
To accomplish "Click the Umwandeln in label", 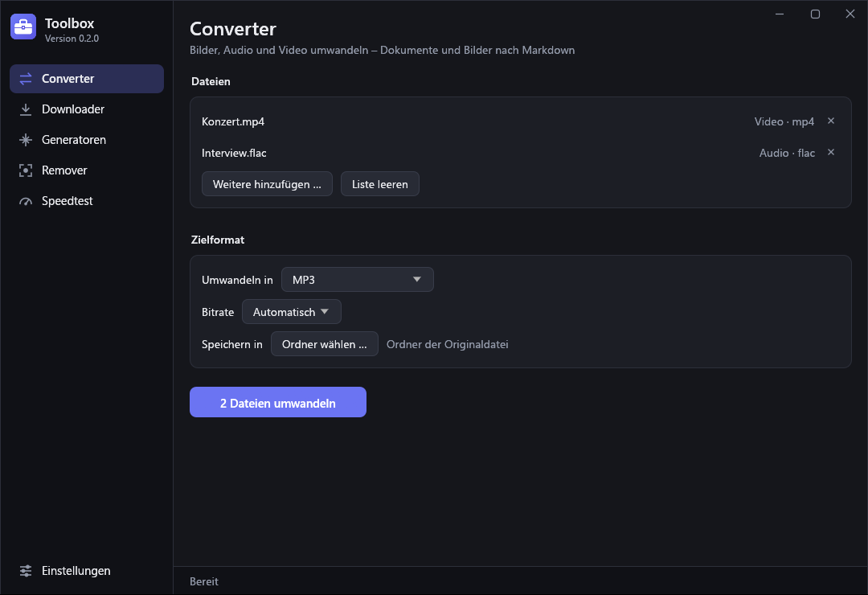I will pos(237,280).
